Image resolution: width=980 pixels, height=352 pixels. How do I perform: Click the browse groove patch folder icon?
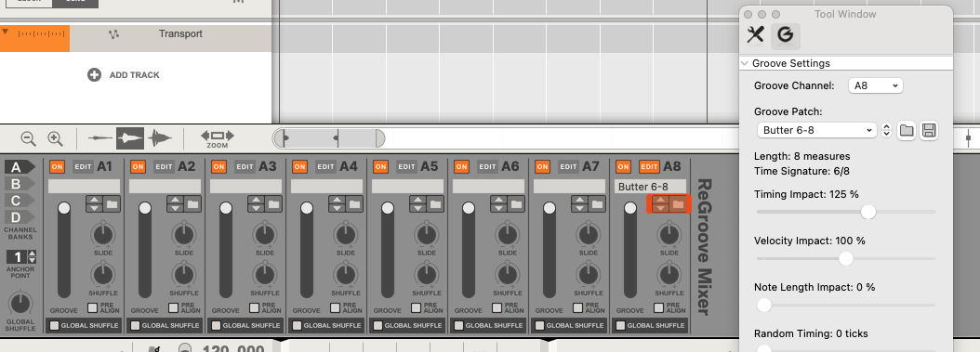907,130
